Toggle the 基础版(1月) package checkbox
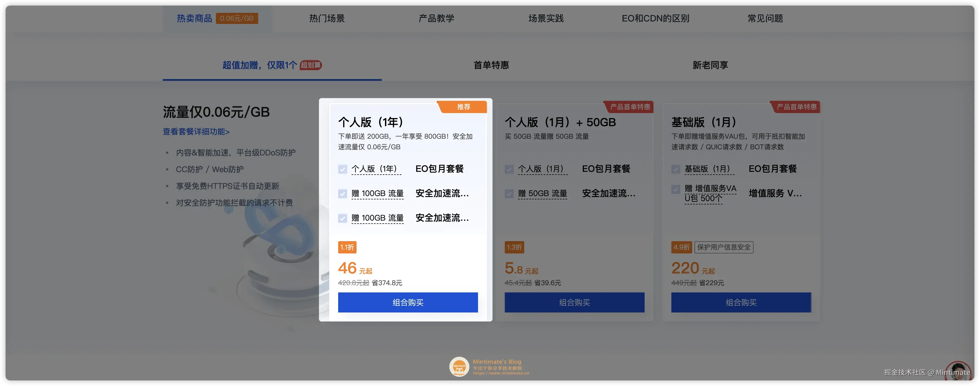This screenshot has width=980, height=386. click(676, 169)
